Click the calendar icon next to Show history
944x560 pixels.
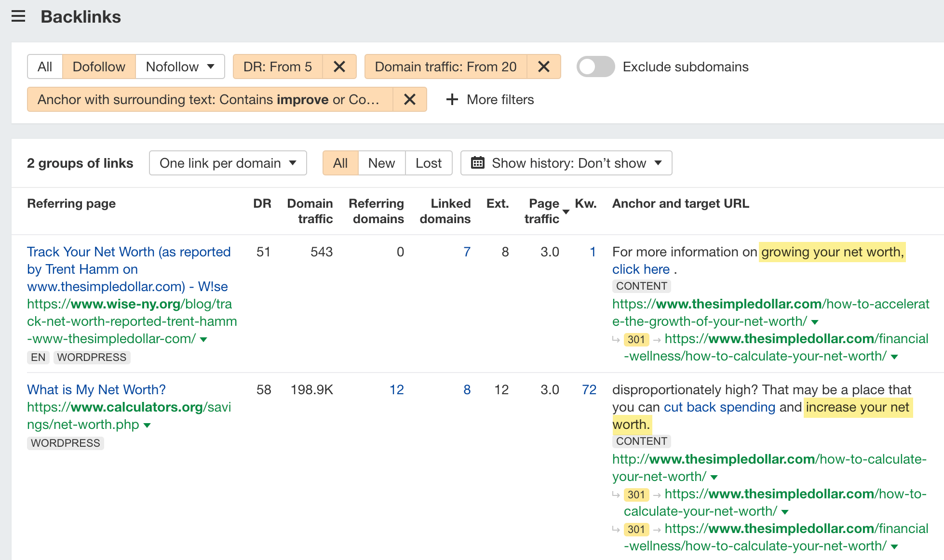pos(478,163)
